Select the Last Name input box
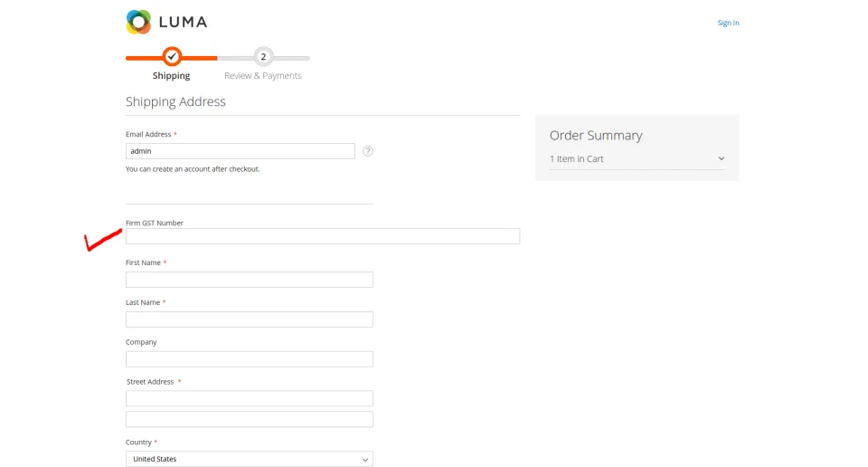This screenshot has height=467, width=868. click(x=250, y=319)
